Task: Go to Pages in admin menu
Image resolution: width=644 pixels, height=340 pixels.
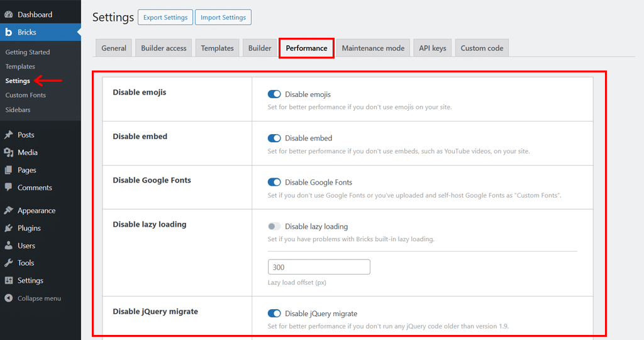Action: (40, 170)
